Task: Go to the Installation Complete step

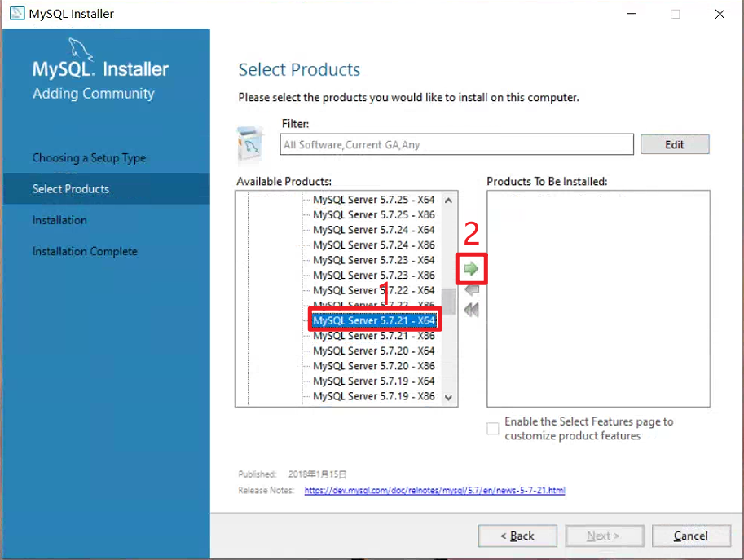Action: 85,251
